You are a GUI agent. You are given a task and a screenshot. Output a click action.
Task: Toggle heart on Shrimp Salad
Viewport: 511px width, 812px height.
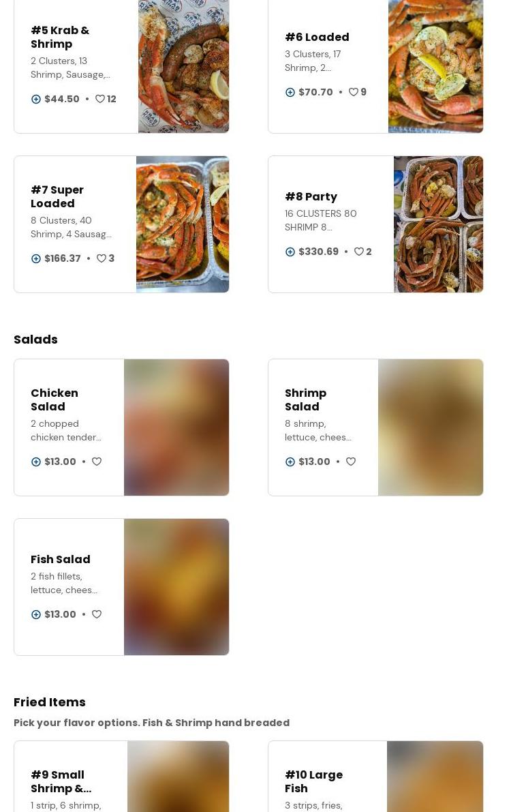pyautogui.click(x=351, y=462)
